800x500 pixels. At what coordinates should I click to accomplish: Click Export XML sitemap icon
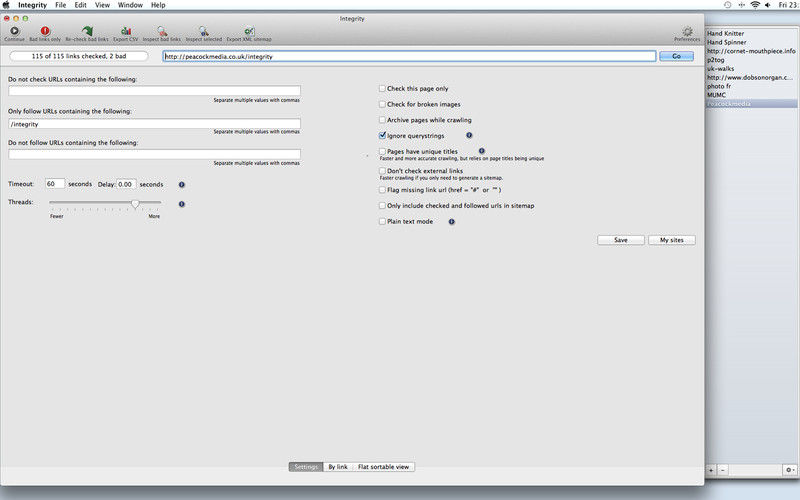coord(249,32)
